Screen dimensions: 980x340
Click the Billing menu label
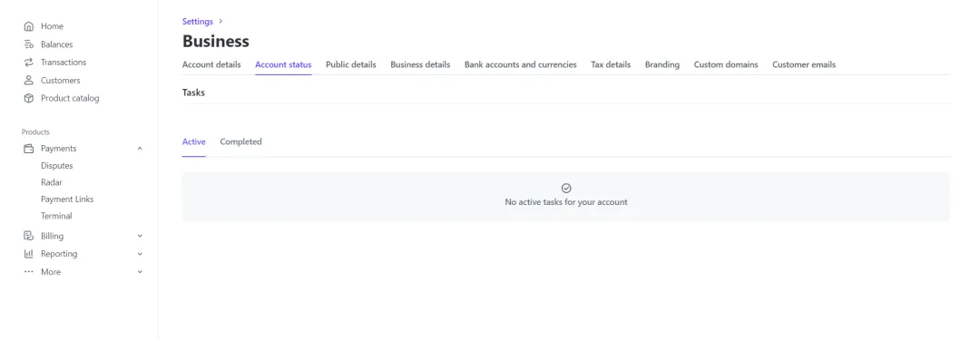[52, 237]
